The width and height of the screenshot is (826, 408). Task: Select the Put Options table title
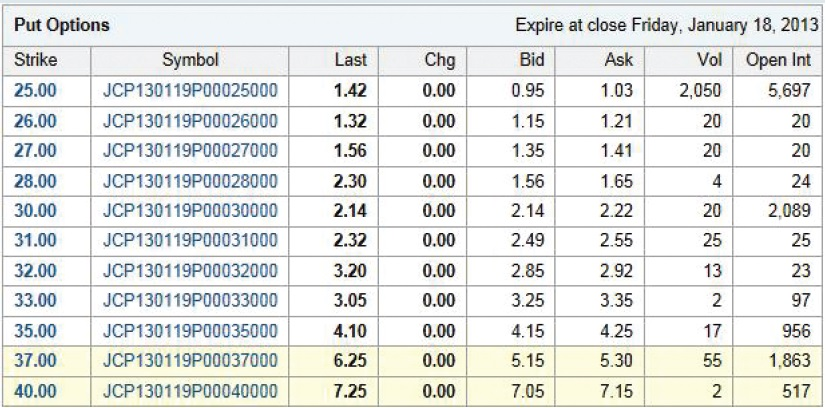[x=62, y=25]
